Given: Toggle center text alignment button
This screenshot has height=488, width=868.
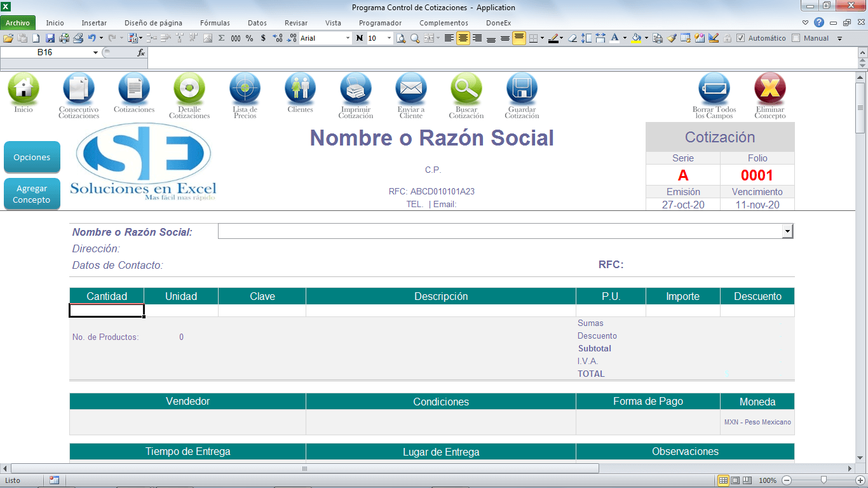Looking at the screenshot, I should pyautogui.click(x=463, y=38).
